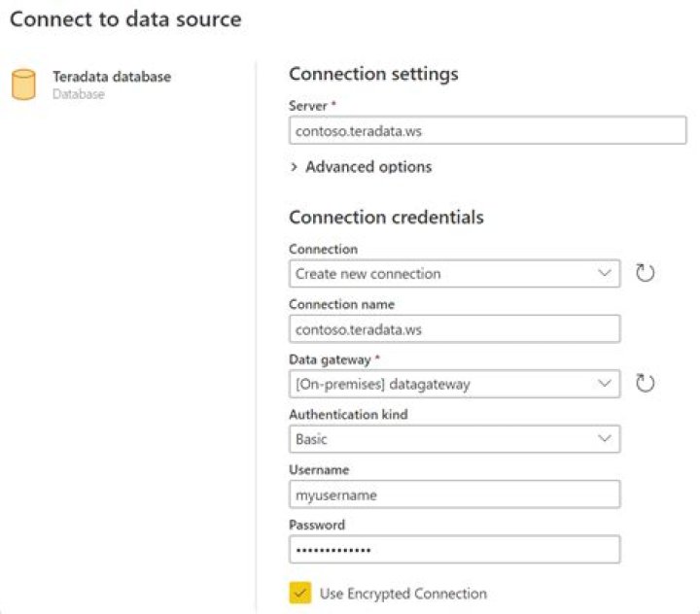Viewport: 700px width, 614px height.
Task: Click the Connect to data source title
Action: (x=125, y=19)
